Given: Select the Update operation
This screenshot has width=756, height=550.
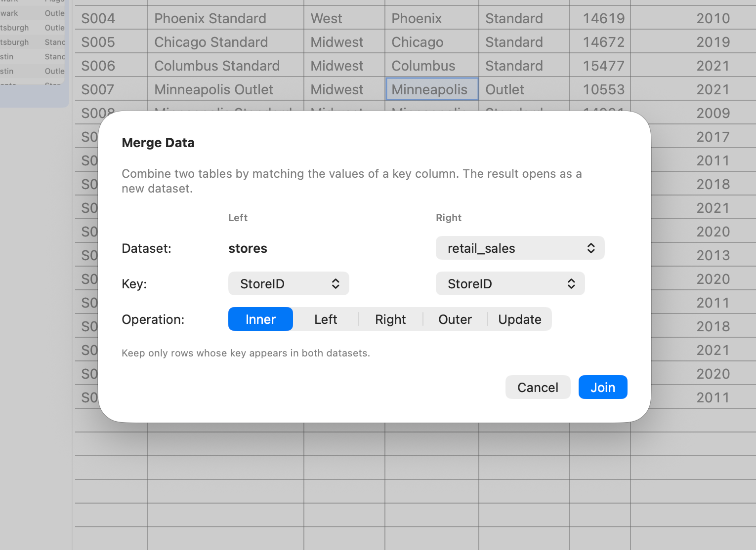Looking at the screenshot, I should tap(520, 319).
